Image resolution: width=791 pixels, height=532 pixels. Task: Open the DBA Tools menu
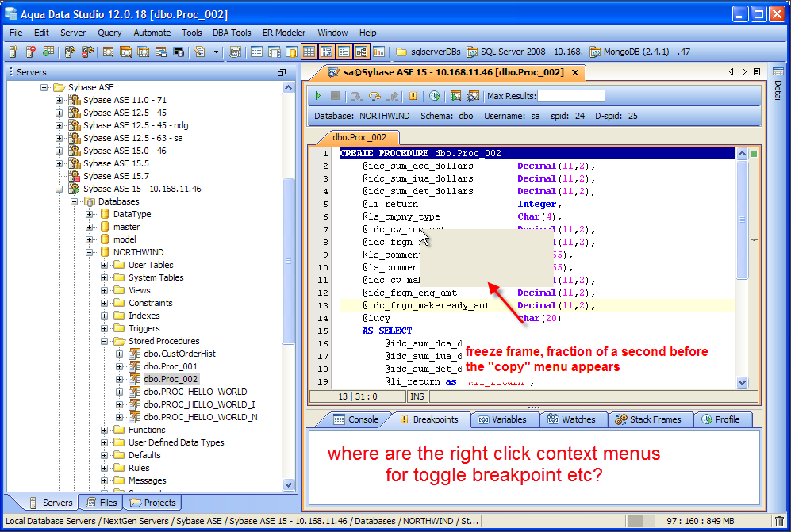(232, 33)
